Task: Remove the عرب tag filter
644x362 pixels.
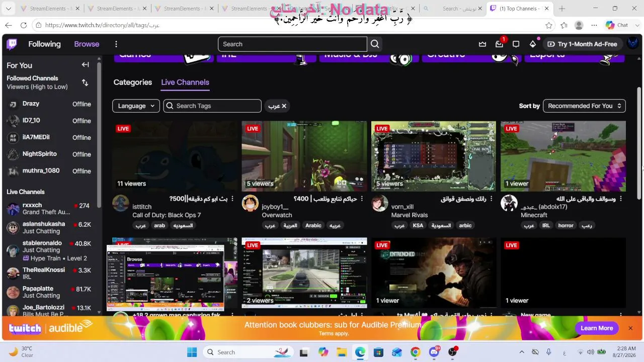Action: [284, 106]
